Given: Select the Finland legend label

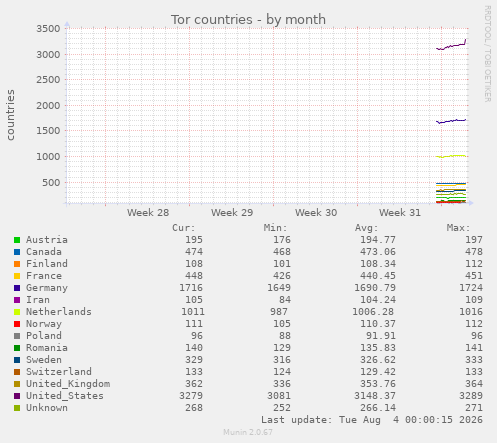Looking at the screenshot, I should point(47,264).
